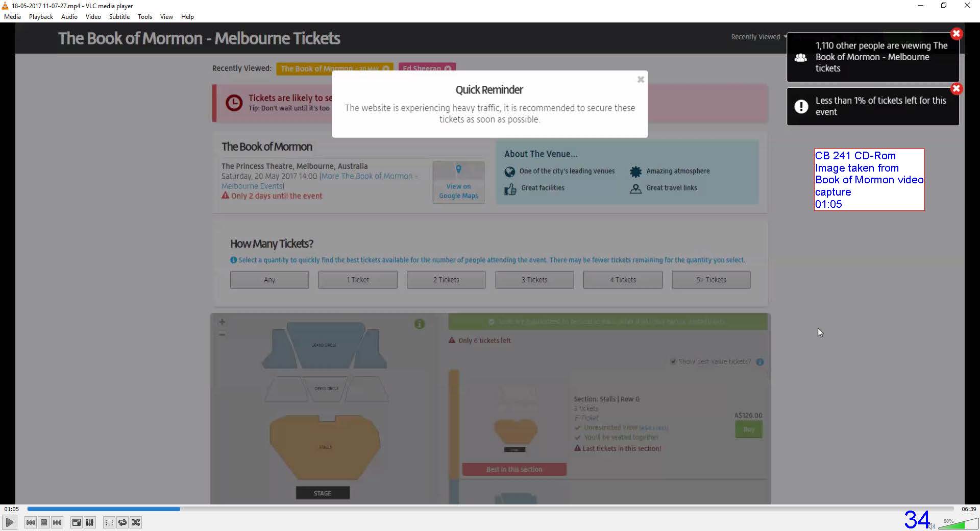The height and width of the screenshot is (531, 980).
Task: Open the seating map info icon
Action: click(419, 324)
